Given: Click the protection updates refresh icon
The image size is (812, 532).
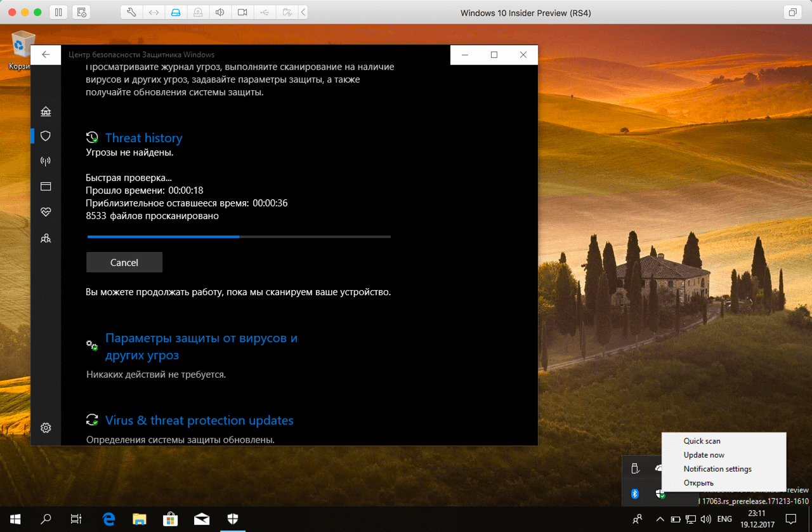Looking at the screenshot, I should tap(93, 420).
